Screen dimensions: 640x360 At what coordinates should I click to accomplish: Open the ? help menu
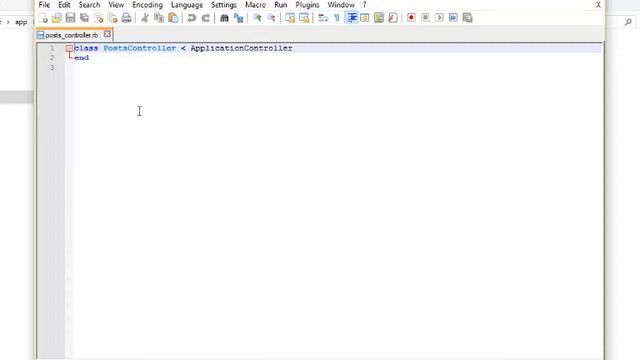[x=364, y=5]
